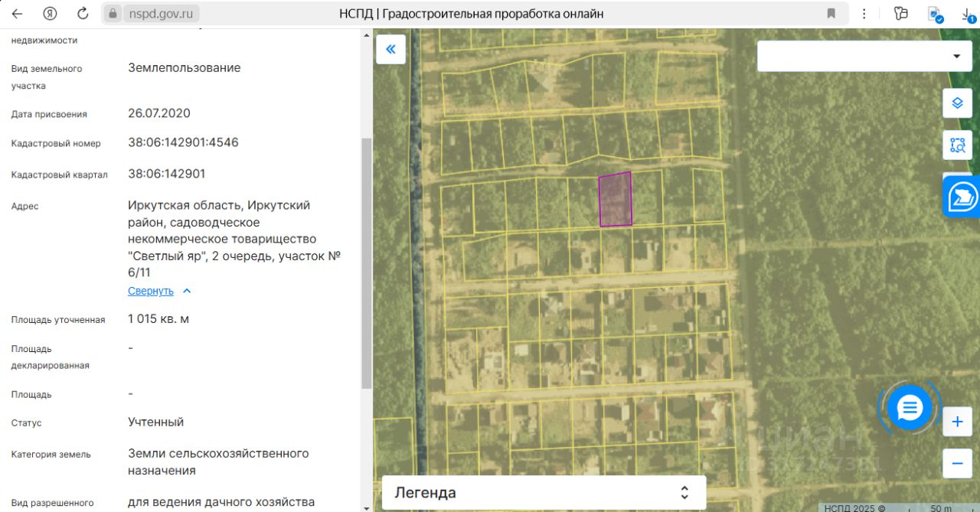Open the Yandex home button

51,14
